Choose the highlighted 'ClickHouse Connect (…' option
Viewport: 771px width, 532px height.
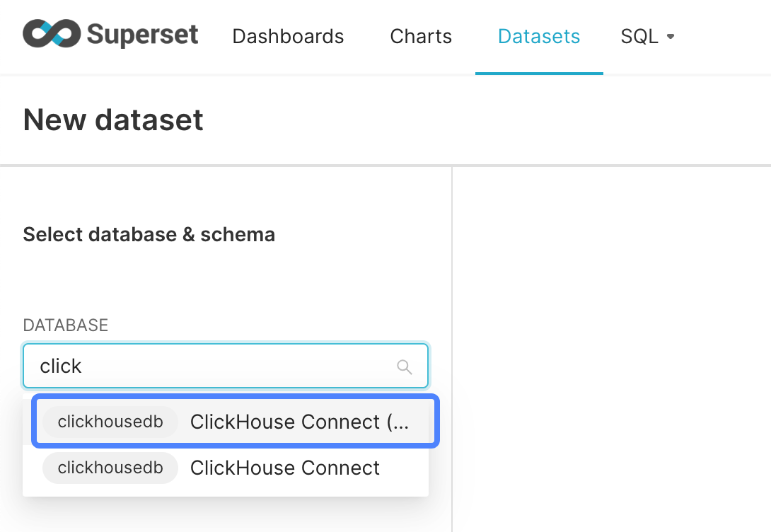pyautogui.click(x=236, y=422)
